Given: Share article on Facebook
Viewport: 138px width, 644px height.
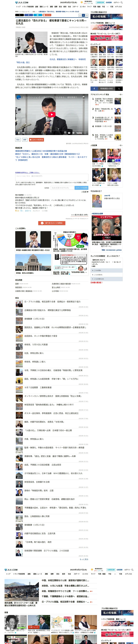Looking at the screenshot, I should pos(29,15).
